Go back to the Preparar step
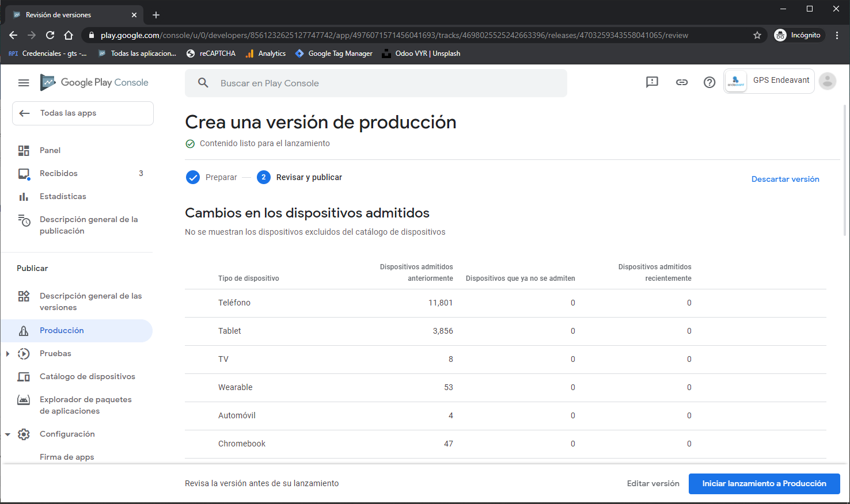850x504 pixels. point(211,177)
